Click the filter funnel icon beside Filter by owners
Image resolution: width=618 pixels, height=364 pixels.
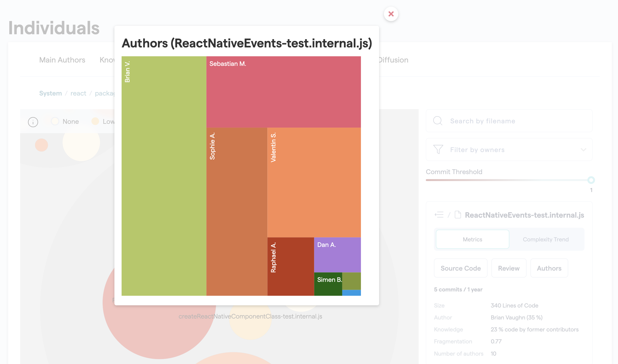[438, 150]
